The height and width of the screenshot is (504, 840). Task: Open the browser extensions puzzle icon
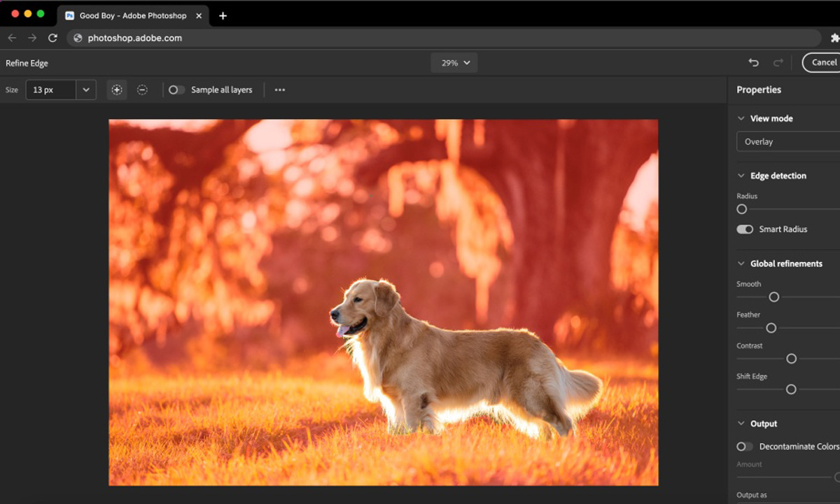click(x=834, y=38)
